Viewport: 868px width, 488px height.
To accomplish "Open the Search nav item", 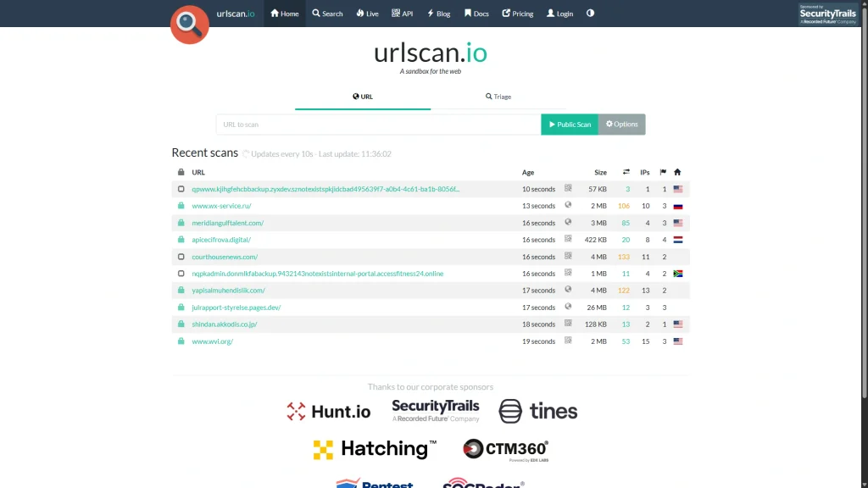I will coord(327,14).
